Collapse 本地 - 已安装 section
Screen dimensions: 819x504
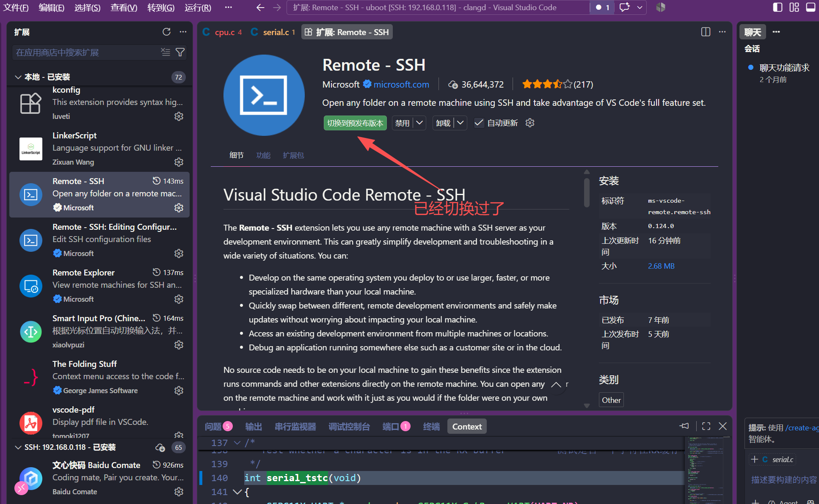[x=18, y=77]
